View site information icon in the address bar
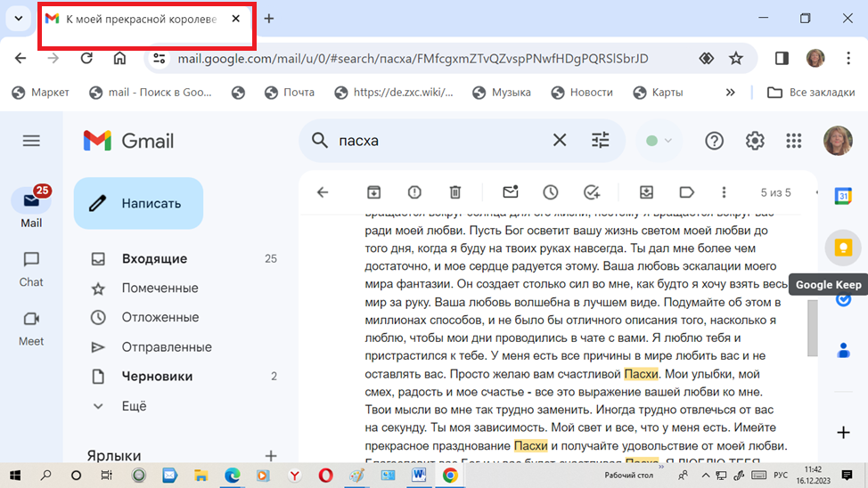The width and height of the screenshot is (868, 488). 160,58
